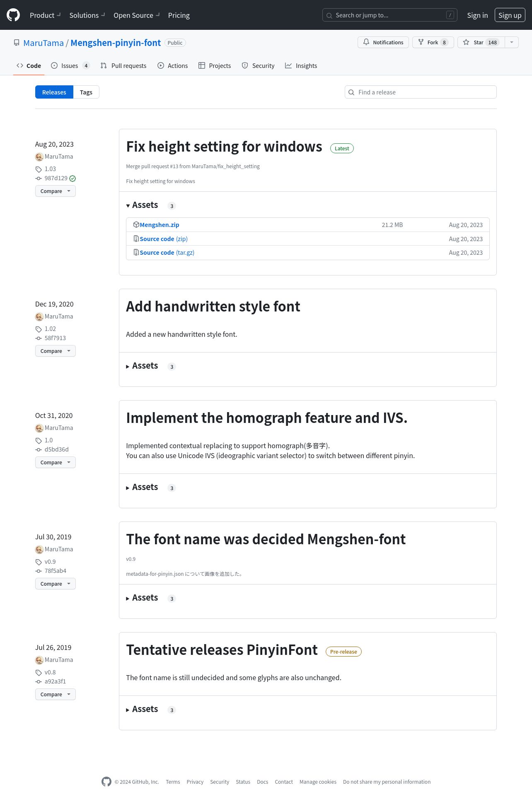Click the GitHub logo in footer
Viewport: 532px width, 804px height.
[106, 782]
